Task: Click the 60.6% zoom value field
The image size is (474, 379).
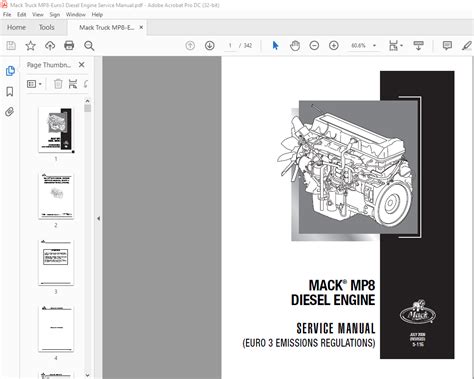Action: tap(359, 46)
